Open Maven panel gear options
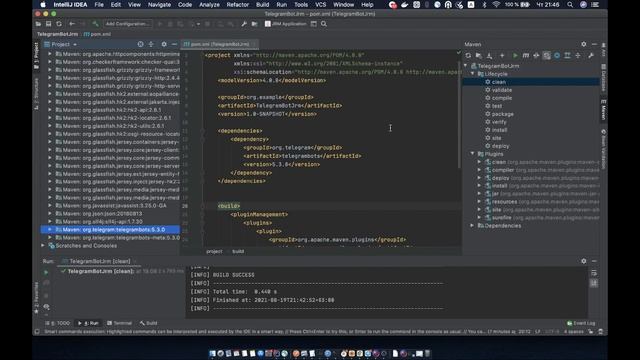Viewport: 640px width, 360px height. pos(584,44)
